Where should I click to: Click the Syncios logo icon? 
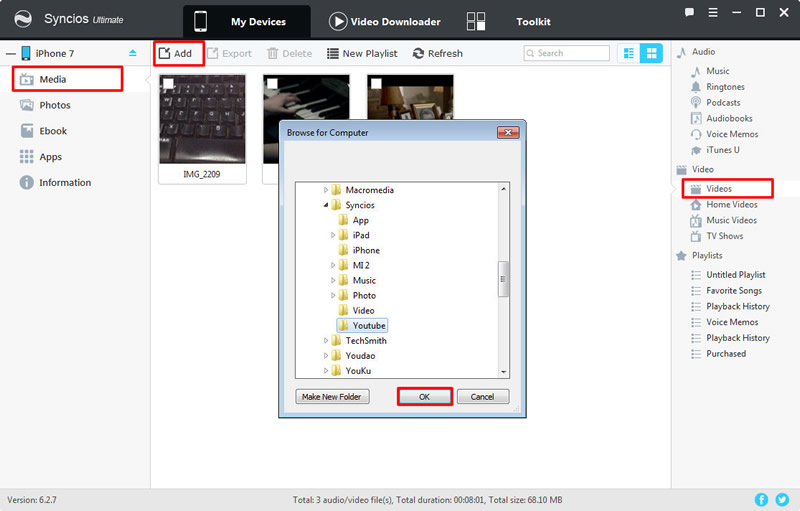[23, 19]
